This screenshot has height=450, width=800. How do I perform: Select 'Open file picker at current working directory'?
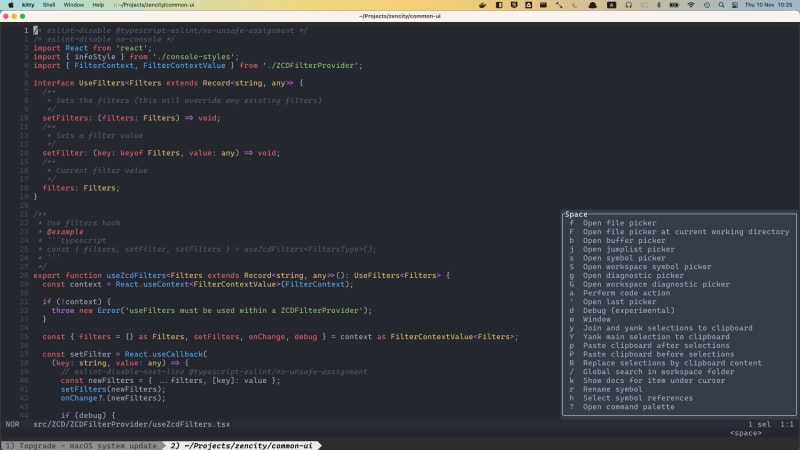pos(679,232)
